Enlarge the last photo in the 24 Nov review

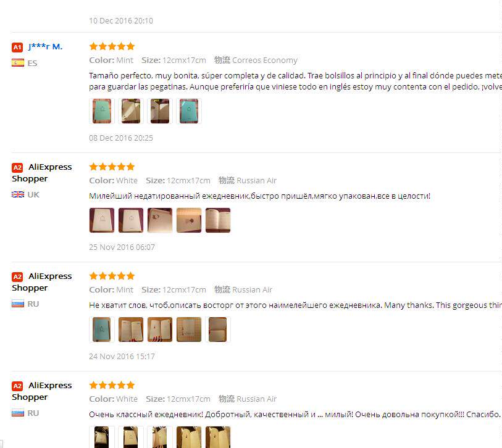(218, 330)
